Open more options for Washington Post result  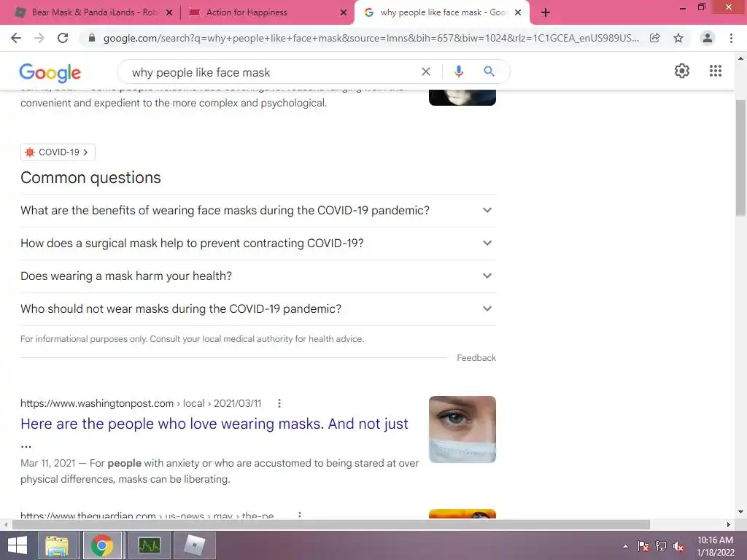(279, 403)
